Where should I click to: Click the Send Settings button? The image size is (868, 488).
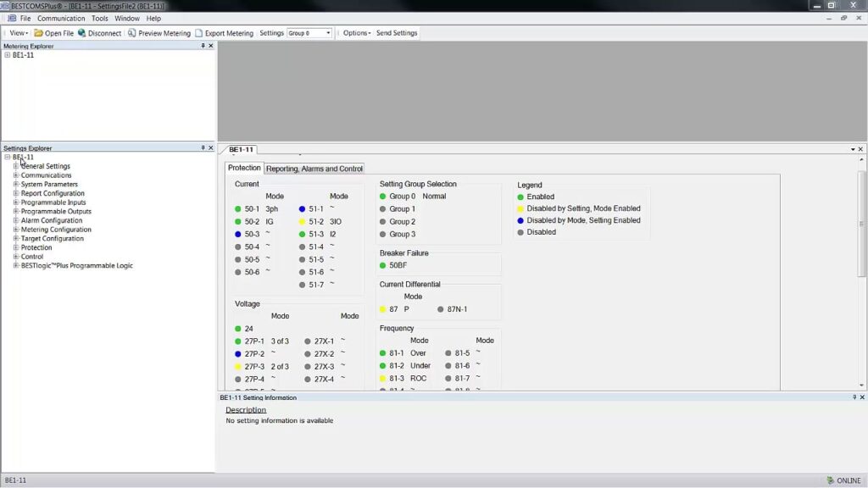397,33
